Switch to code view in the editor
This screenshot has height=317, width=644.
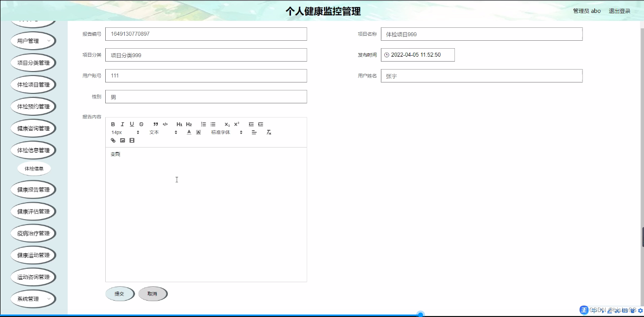(165, 124)
